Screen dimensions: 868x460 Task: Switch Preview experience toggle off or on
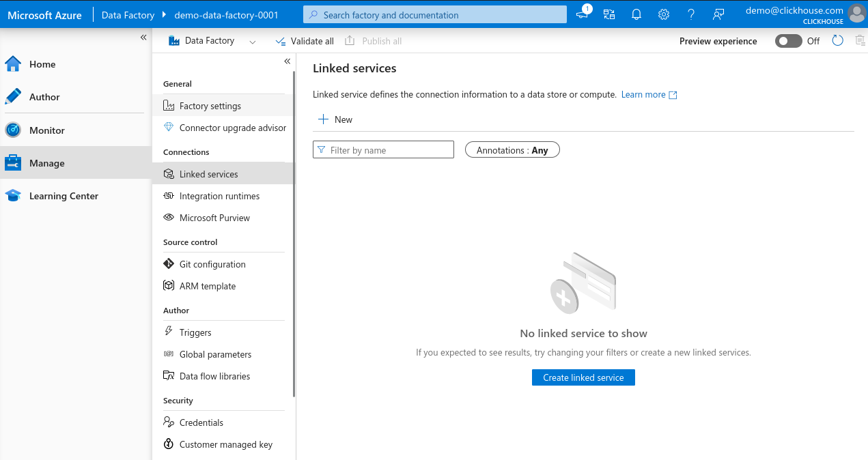(x=788, y=41)
